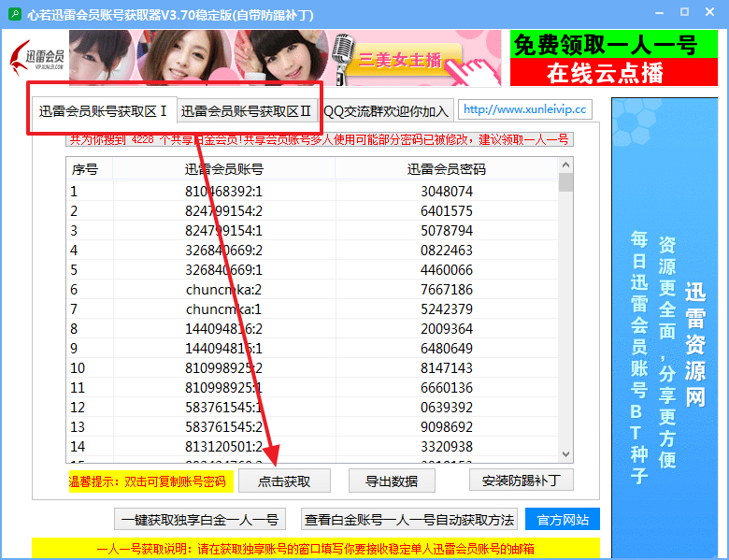
Task: Open the 三美女主播 banner ad
Action: [x=285, y=58]
